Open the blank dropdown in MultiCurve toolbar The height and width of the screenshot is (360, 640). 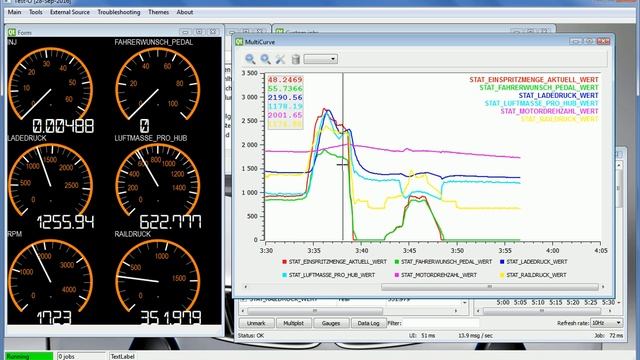coord(320,59)
